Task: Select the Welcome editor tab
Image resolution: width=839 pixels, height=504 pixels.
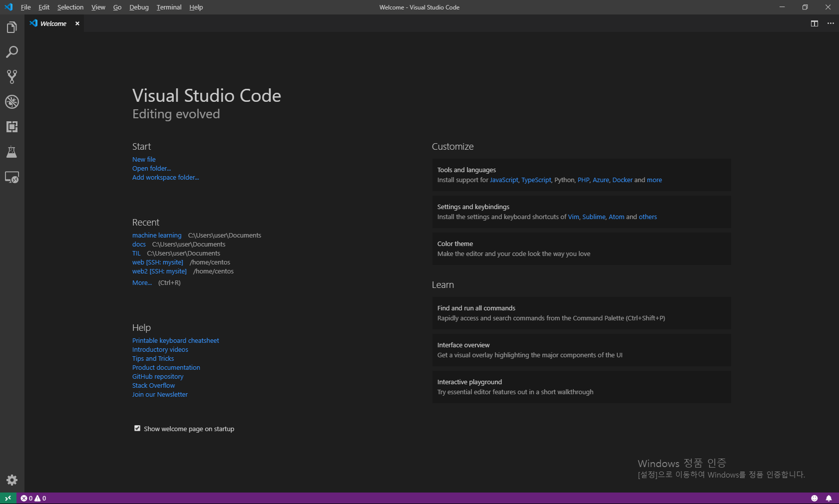Action: 53,23
